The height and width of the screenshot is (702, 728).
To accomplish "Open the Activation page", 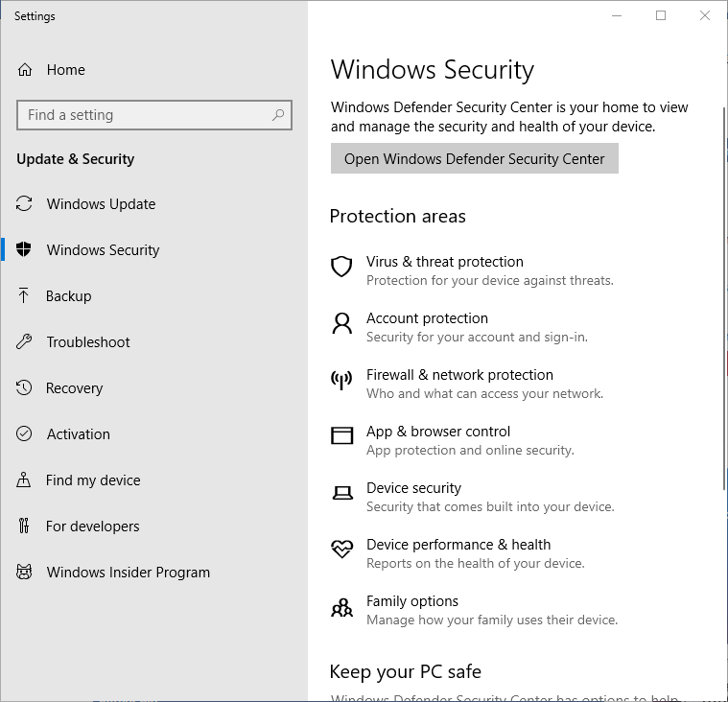I will [154, 433].
